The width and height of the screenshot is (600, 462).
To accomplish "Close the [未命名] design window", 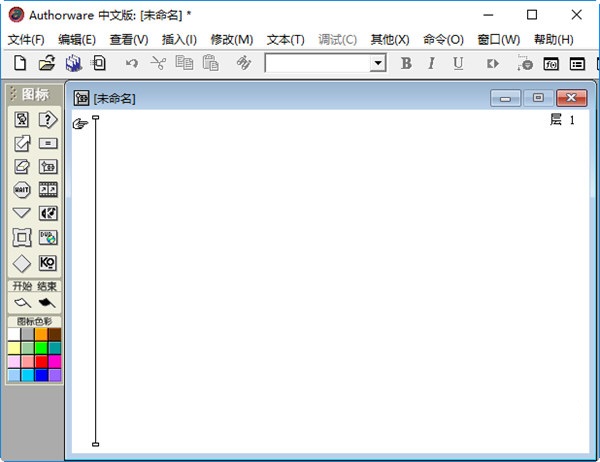I will (x=571, y=98).
